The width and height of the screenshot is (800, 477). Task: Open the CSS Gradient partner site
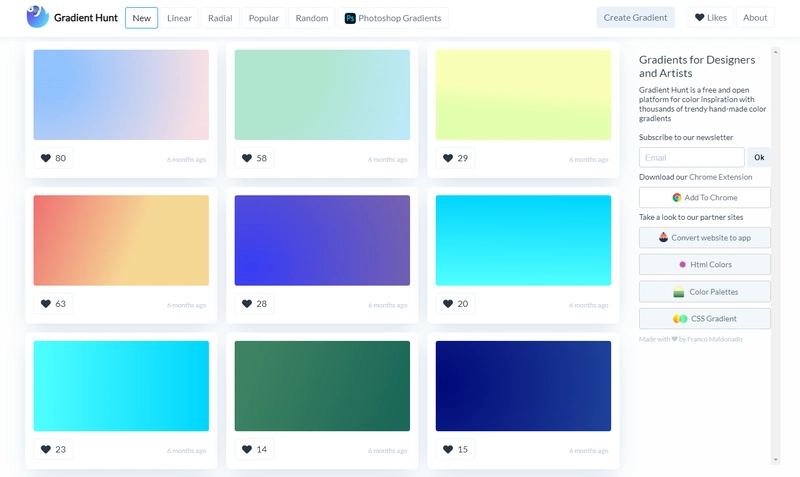coord(705,319)
